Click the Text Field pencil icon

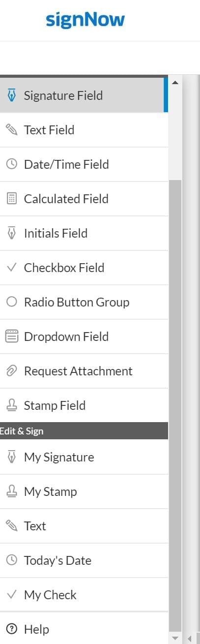[x=11, y=130]
